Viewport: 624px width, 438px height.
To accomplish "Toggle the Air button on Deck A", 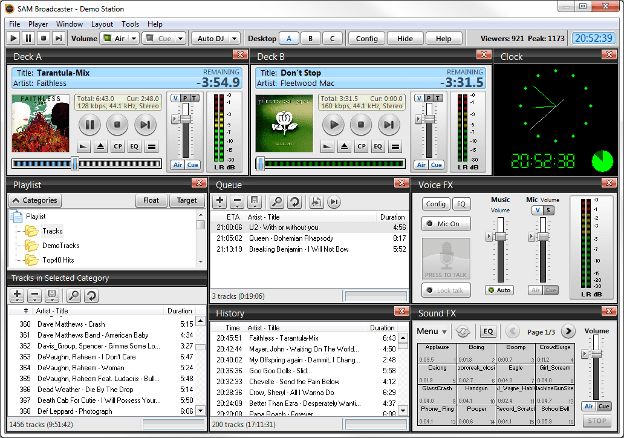I will click(x=177, y=165).
